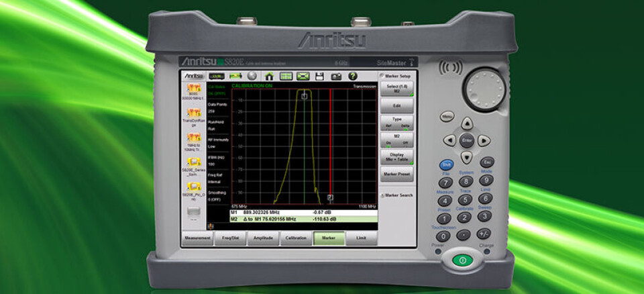Select the Marker menu tab
The height and width of the screenshot is (294, 644).
329,238
